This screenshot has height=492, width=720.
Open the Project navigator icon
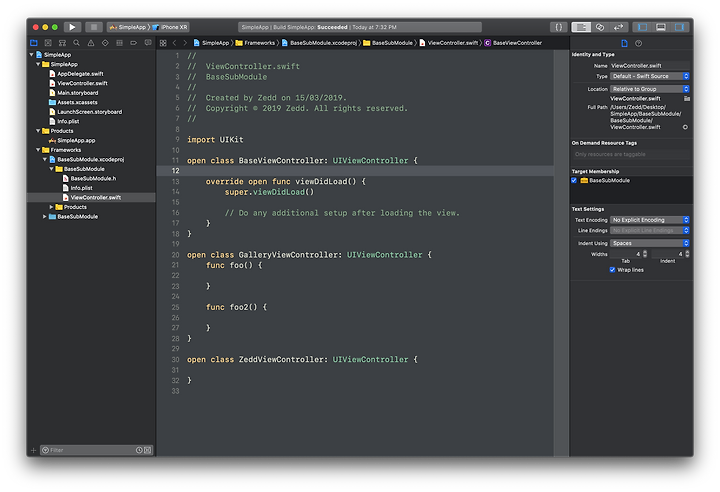pyautogui.click(x=34, y=43)
